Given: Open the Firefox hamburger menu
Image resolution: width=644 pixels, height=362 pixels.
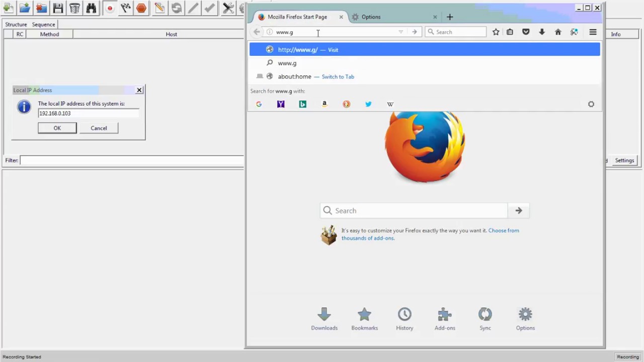Looking at the screenshot, I should pos(593,32).
